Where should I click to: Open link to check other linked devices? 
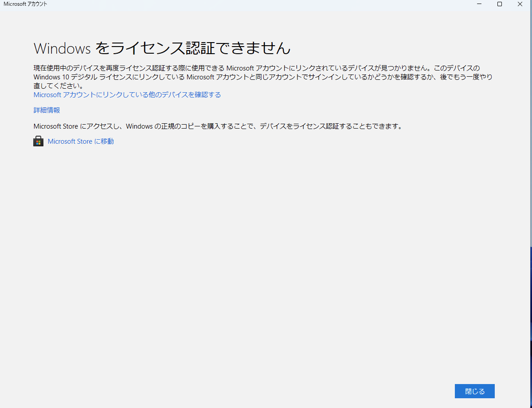(x=127, y=95)
